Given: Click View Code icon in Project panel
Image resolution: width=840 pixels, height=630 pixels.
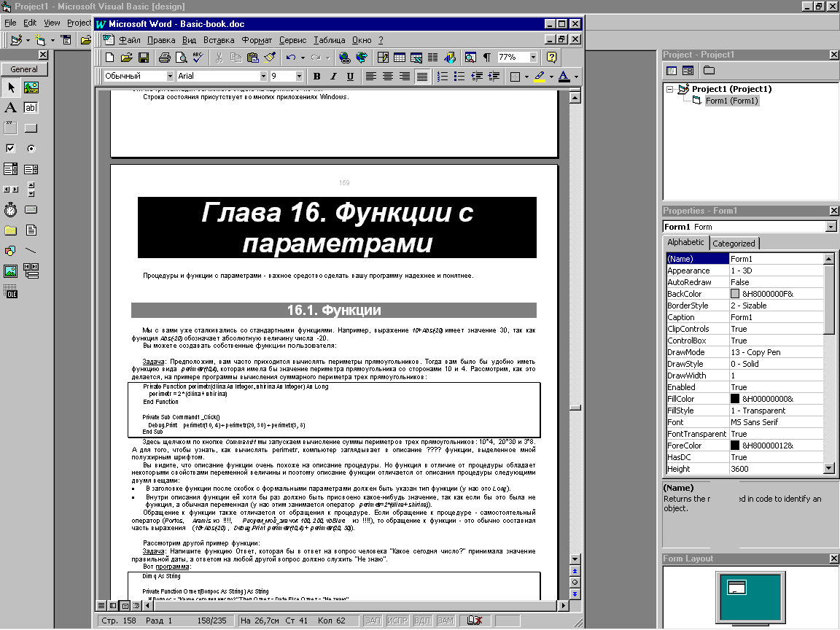Looking at the screenshot, I should click(672, 71).
